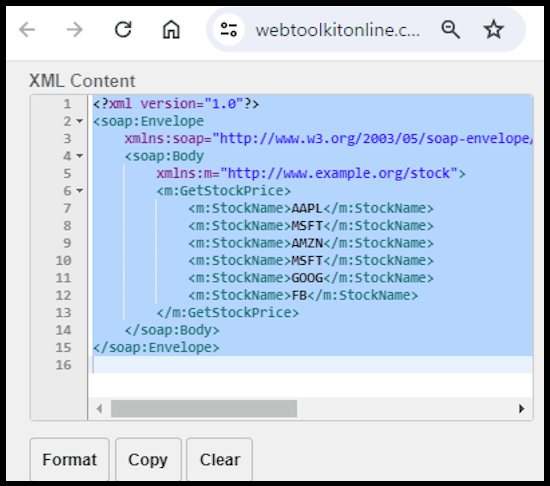Click the browser forward arrow

tap(75, 29)
